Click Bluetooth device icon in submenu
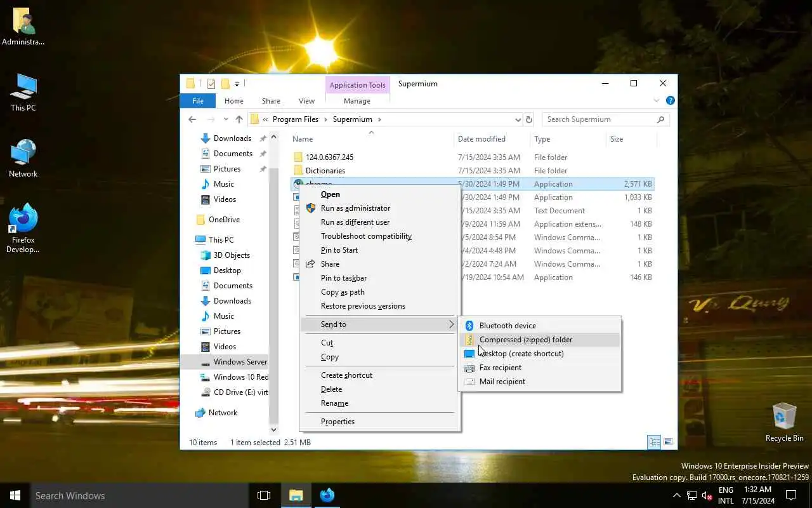The width and height of the screenshot is (812, 508). tap(469, 326)
